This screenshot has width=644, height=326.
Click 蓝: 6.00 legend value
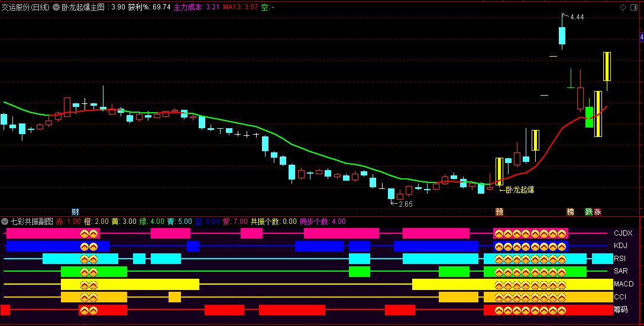pos(208,221)
